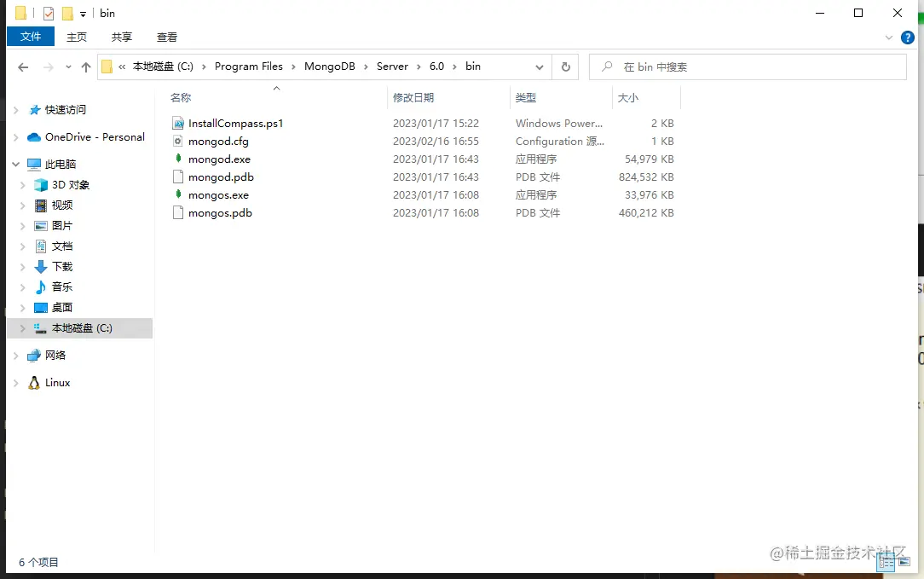The height and width of the screenshot is (579, 924).
Task: Click the Linux penguin icon
Action: tap(34, 383)
